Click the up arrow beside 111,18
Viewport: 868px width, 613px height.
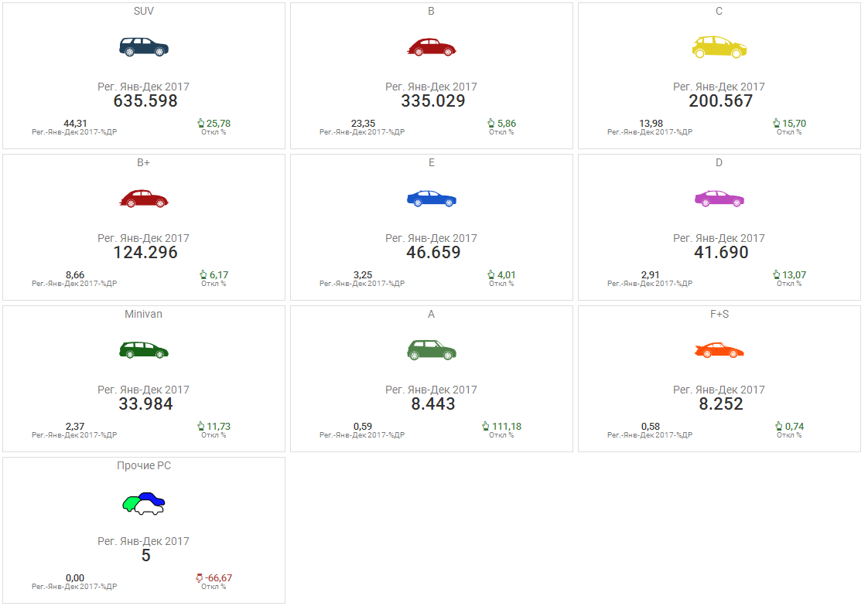tap(486, 426)
